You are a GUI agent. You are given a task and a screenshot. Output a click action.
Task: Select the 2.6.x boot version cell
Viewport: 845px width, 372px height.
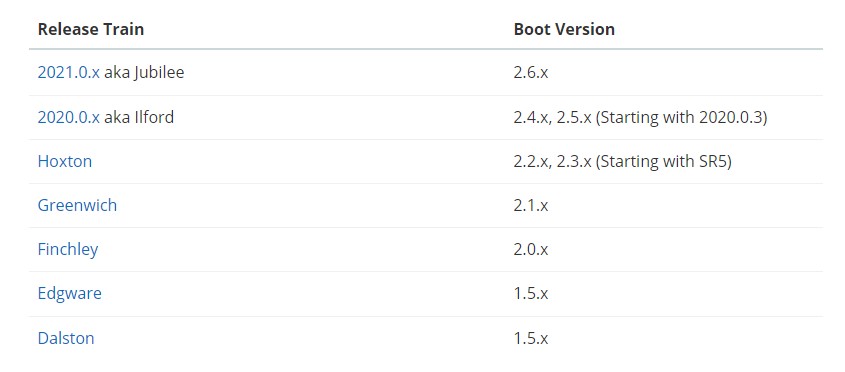pos(531,72)
